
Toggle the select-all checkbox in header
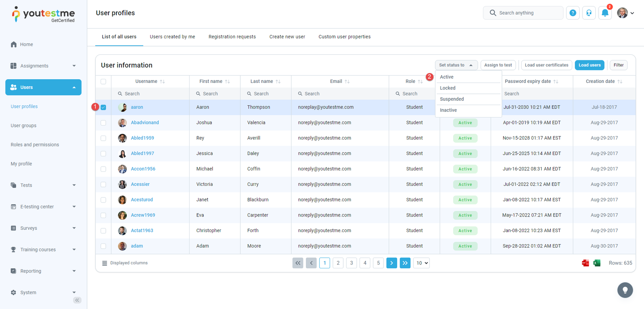[103, 82]
